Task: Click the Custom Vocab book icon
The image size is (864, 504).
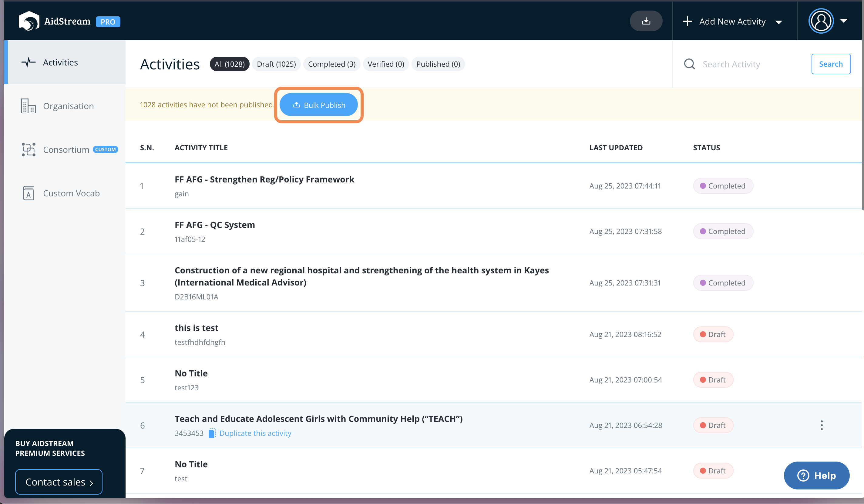Action: pyautogui.click(x=29, y=193)
